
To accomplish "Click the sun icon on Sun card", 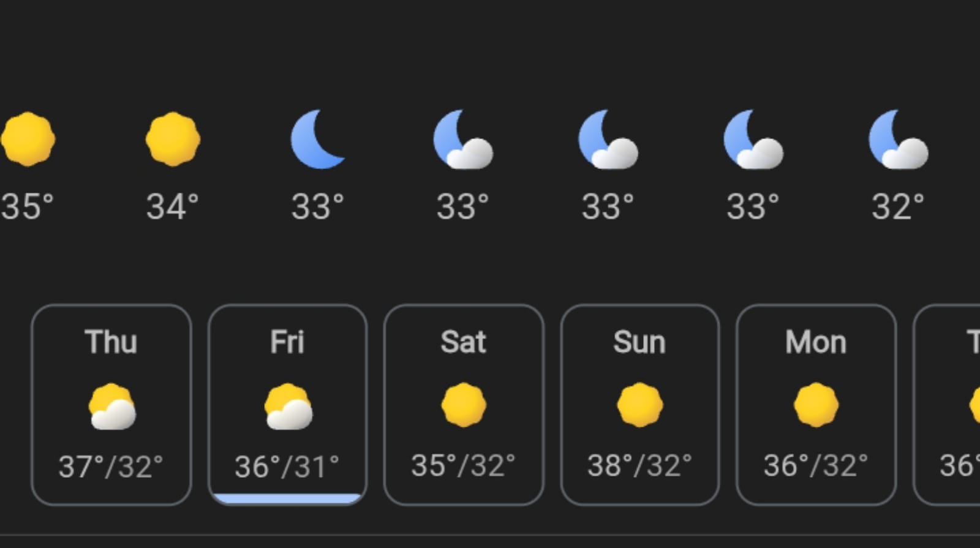I will (639, 405).
